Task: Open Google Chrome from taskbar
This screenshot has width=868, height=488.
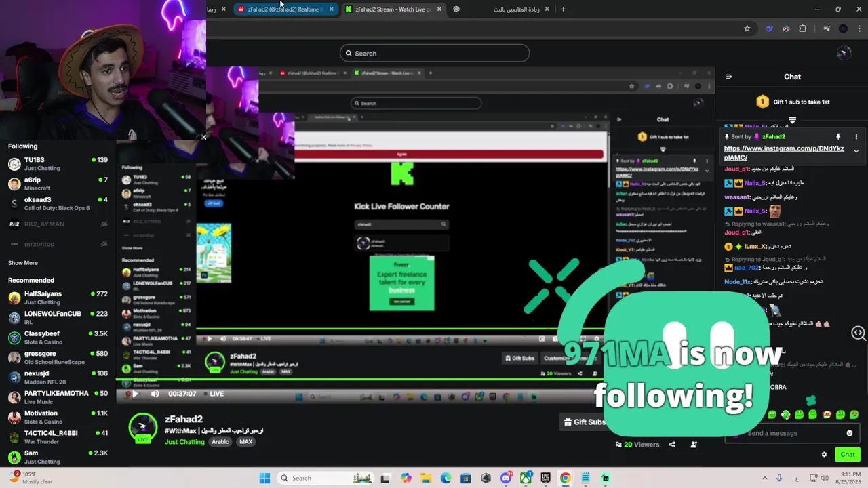Action: (565, 478)
